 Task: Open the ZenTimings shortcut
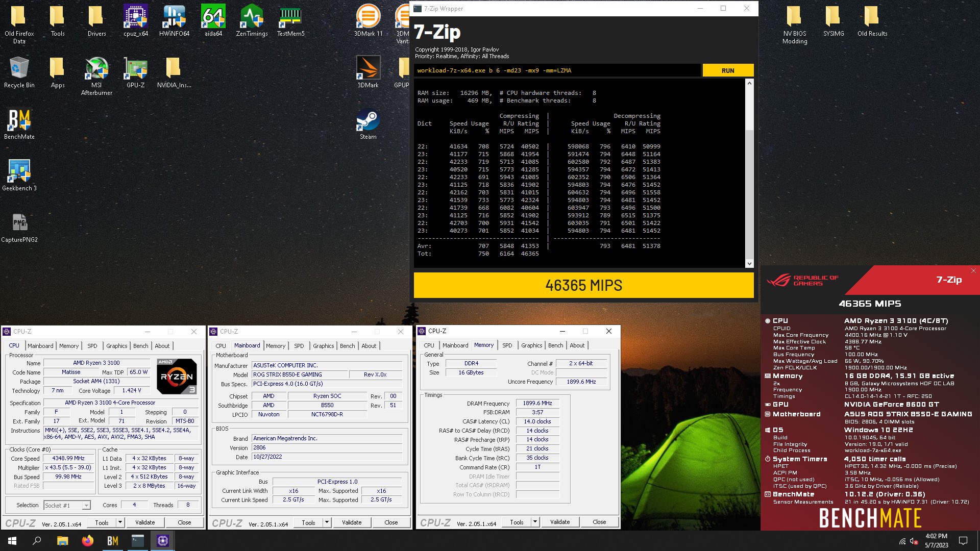click(252, 20)
